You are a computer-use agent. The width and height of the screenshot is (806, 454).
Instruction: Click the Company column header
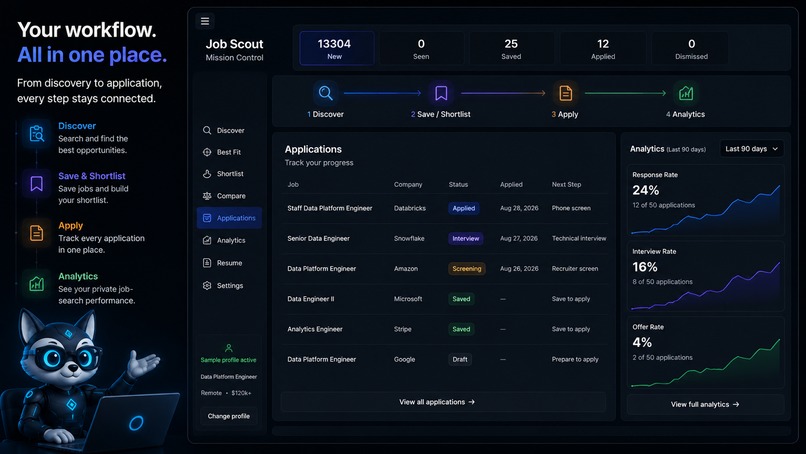click(x=408, y=184)
